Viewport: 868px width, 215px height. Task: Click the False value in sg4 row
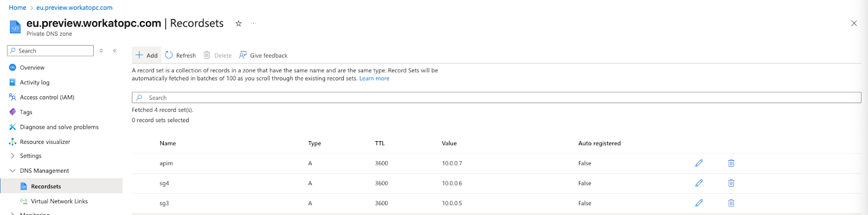(x=585, y=184)
